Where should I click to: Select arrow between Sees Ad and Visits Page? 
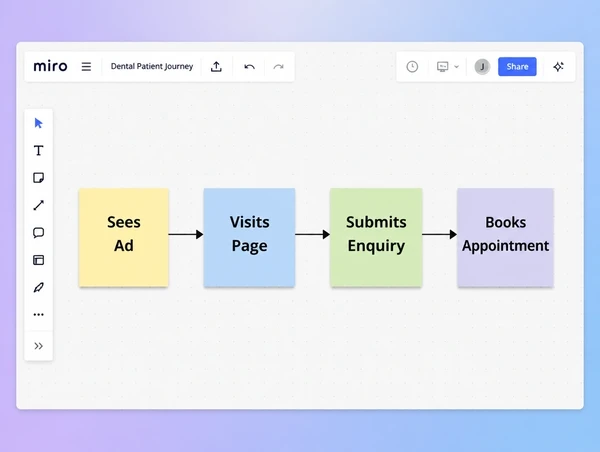tap(186, 234)
